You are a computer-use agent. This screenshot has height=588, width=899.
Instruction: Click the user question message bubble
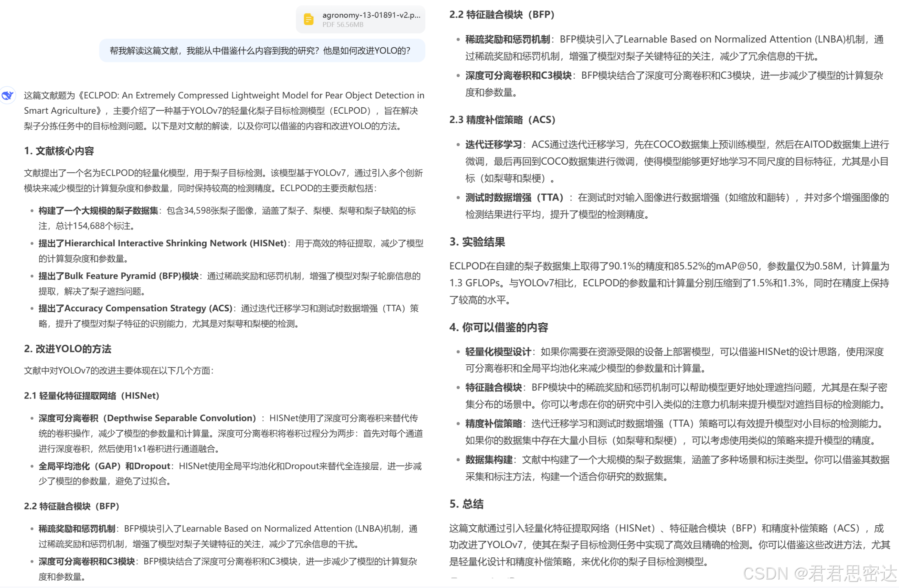point(262,51)
